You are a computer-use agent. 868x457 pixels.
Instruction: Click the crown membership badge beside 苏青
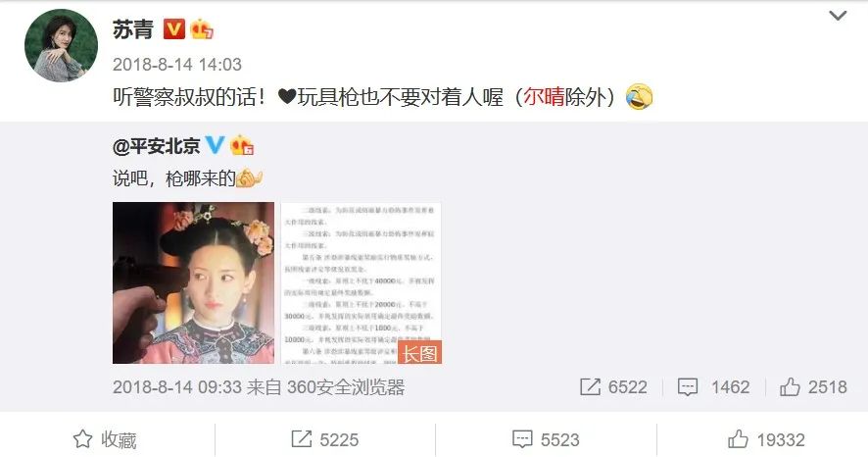point(202,28)
